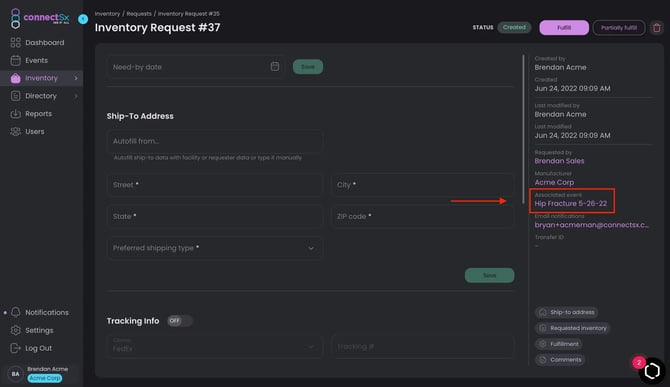
Task: Click the ZIP code field
Action: pyautogui.click(x=423, y=217)
